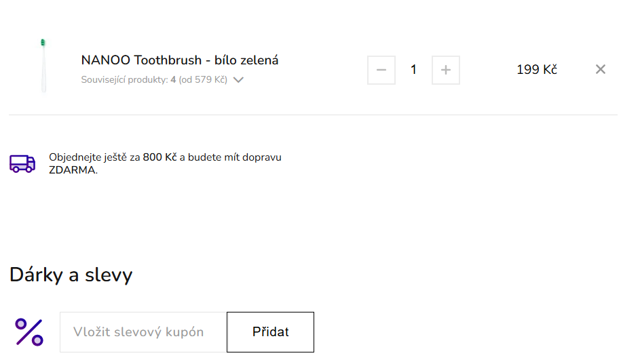
Task: Click the "od 579 Kč" related price
Action: pyautogui.click(x=203, y=80)
